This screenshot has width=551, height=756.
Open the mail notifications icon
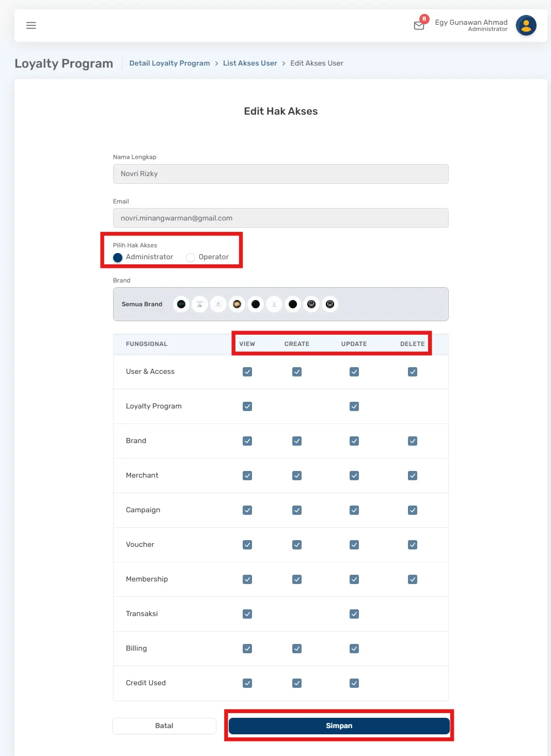(x=419, y=25)
